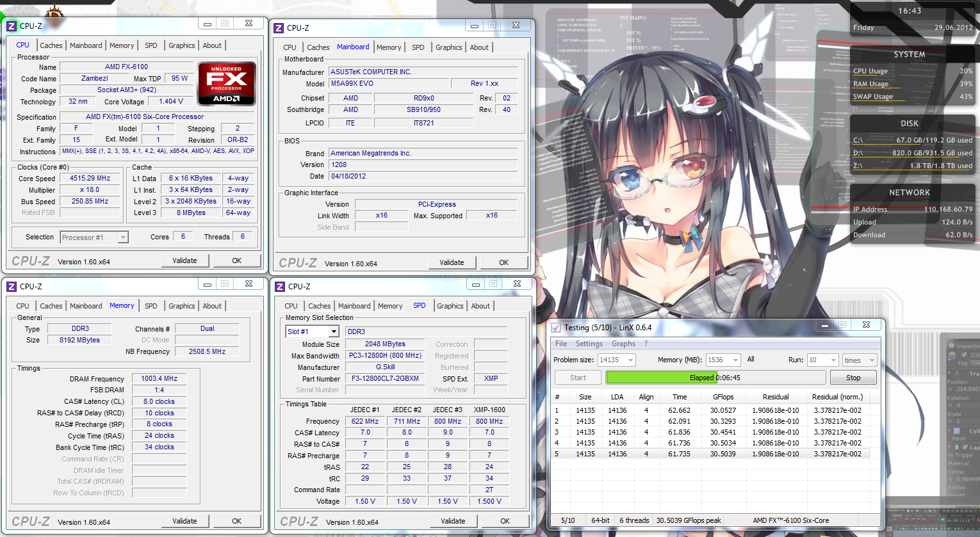Click Validate in the Memory window

pos(184,521)
